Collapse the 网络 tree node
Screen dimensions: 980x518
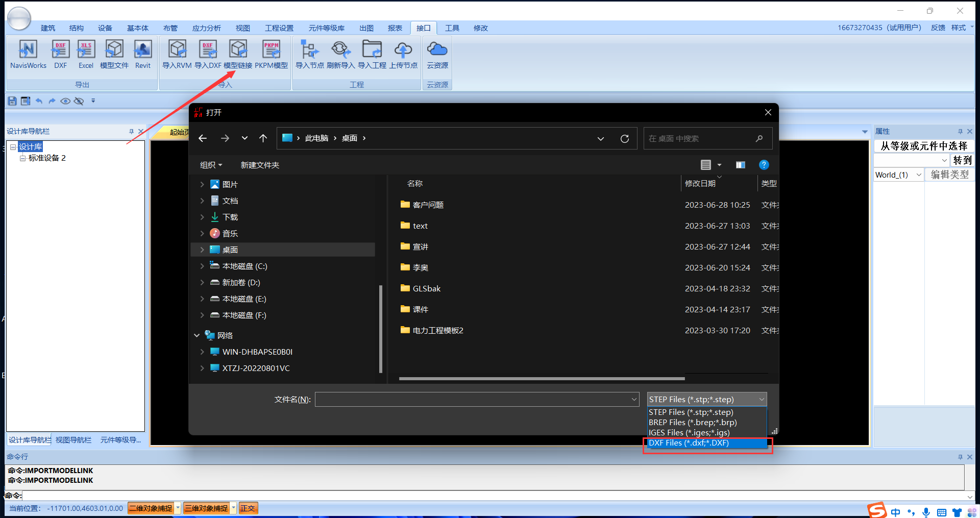point(197,336)
